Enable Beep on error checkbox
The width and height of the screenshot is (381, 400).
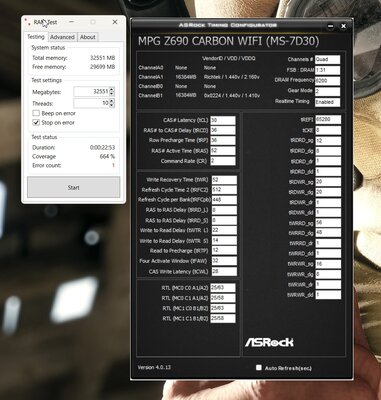36,113
